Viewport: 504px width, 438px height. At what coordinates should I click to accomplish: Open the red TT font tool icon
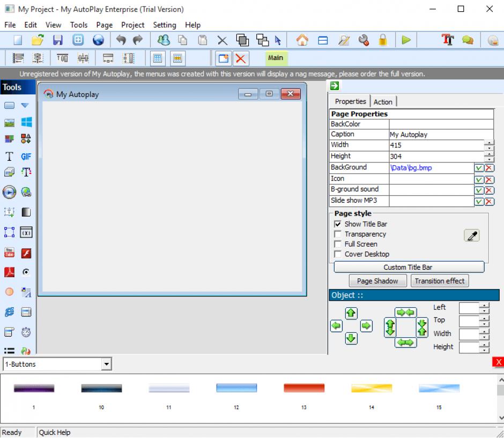[x=447, y=40]
